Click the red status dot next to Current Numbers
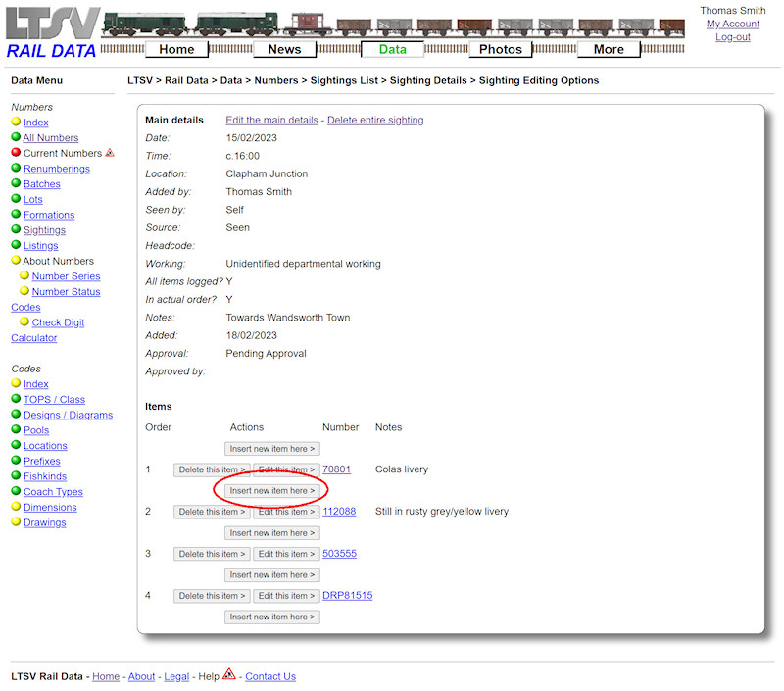Screen dimensions: 784x691 point(16,153)
